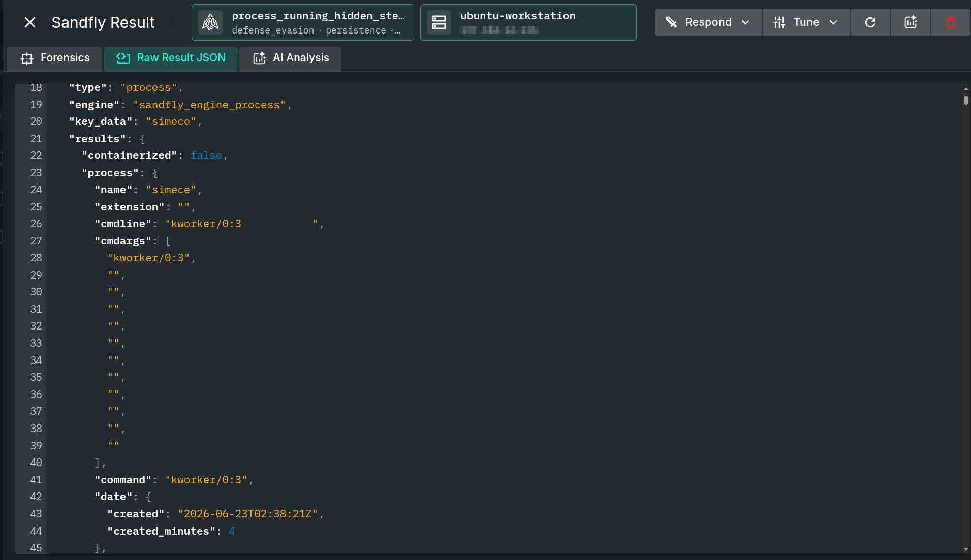Click the "sandfly_engine_process" engine value
The width and height of the screenshot is (971, 560).
click(209, 105)
